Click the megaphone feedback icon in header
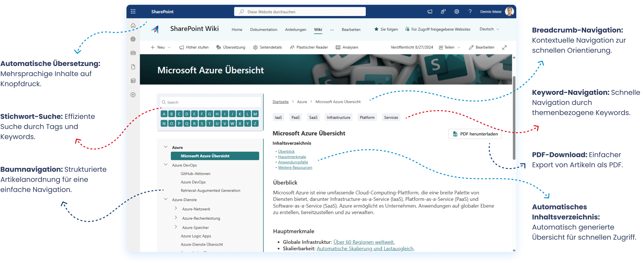 [x=430, y=12]
